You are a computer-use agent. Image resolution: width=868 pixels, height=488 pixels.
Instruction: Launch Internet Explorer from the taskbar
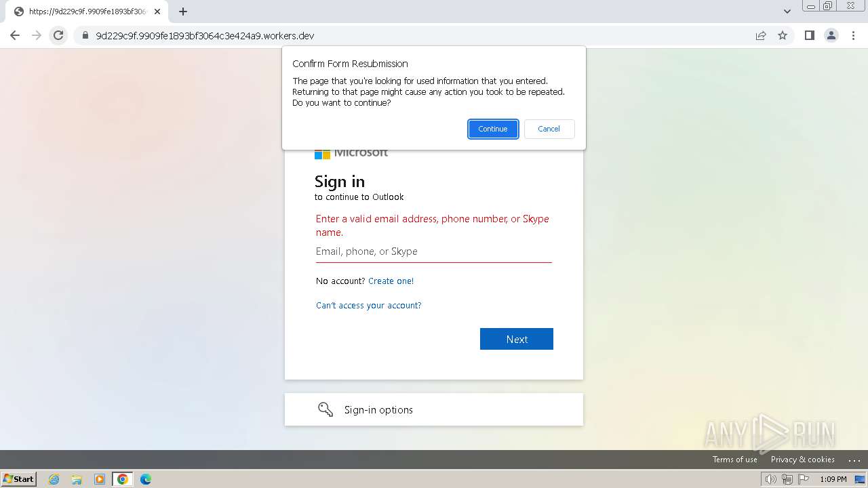point(54,479)
